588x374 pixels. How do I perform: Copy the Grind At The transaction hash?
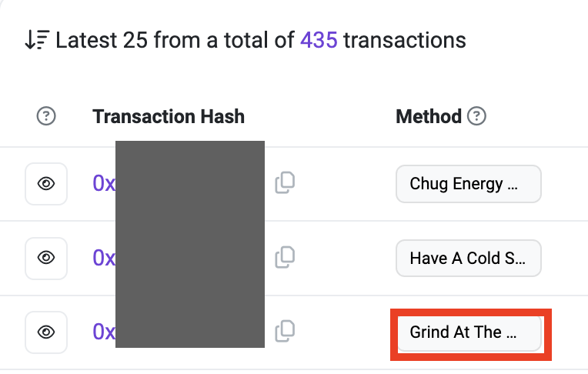click(285, 331)
